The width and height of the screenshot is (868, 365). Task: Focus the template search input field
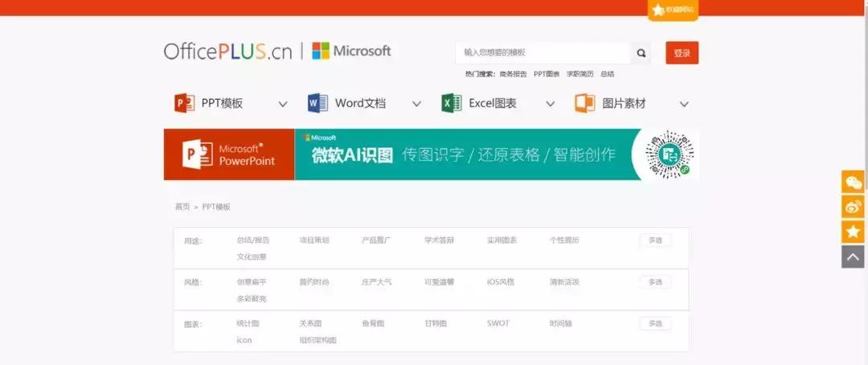[x=543, y=53]
